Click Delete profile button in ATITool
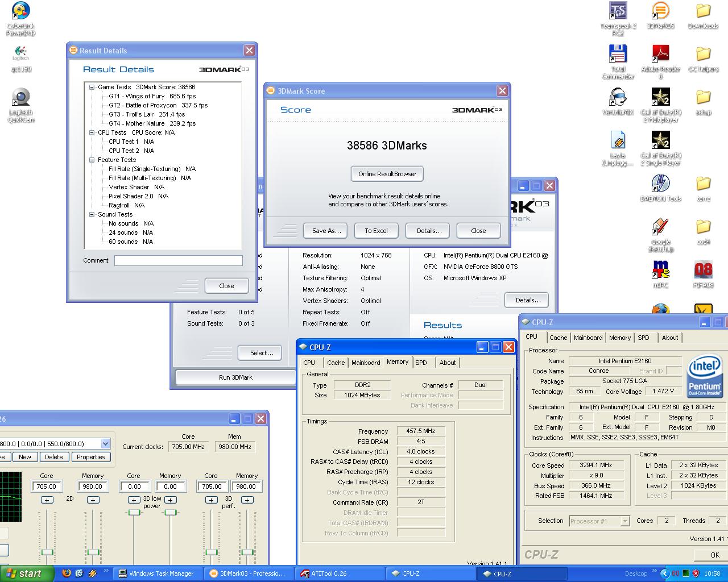Image resolution: width=728 pixels, height=582 pixels. [x=53, y=457]
